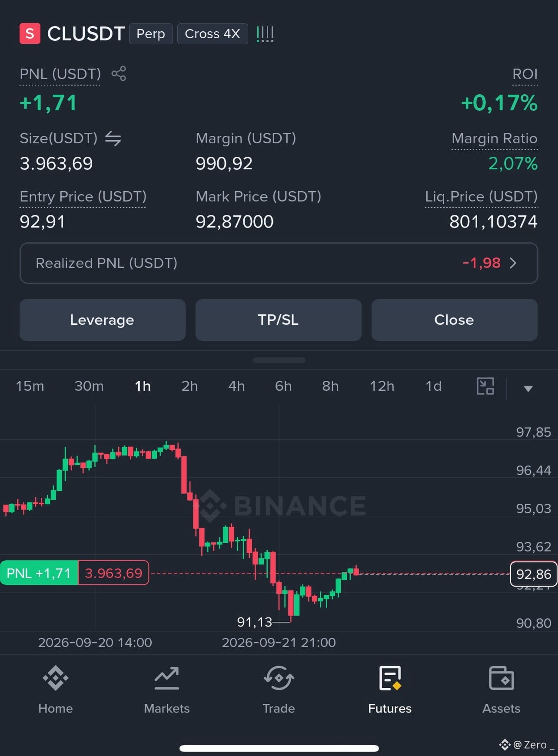Screen dimensions: 558x756
Task: Expand the more timeframes dropdown arrow
Action: pyautogui.click(x=528, y=388)
